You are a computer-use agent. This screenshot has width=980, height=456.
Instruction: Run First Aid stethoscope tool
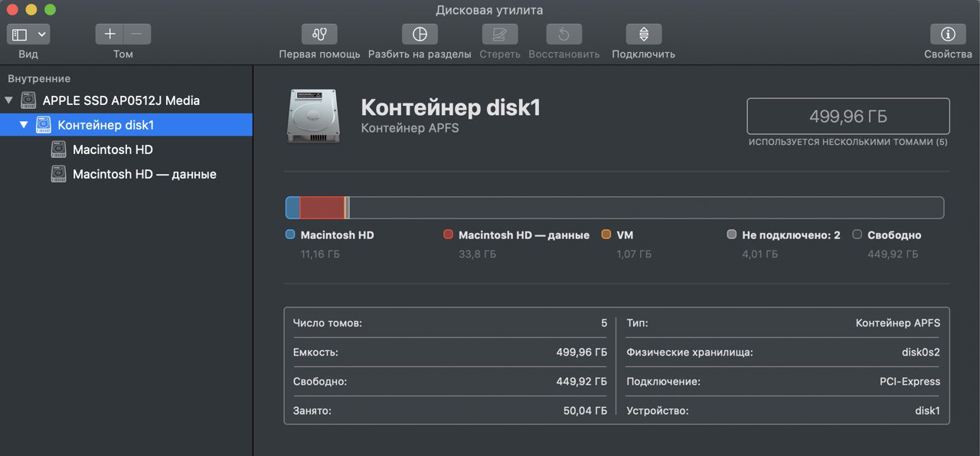click(319, 34)
